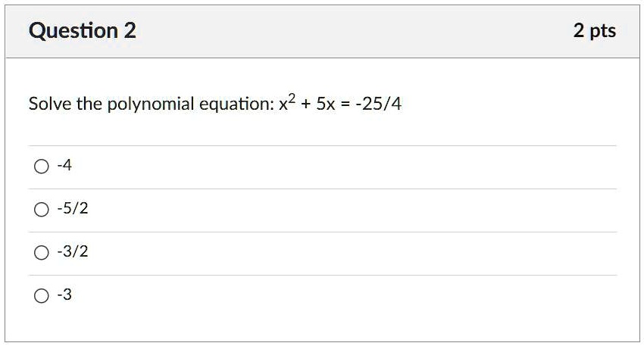Screen dimensions: 644x346
Task: Click the equals sign in the equation
Action: (345, 104)
